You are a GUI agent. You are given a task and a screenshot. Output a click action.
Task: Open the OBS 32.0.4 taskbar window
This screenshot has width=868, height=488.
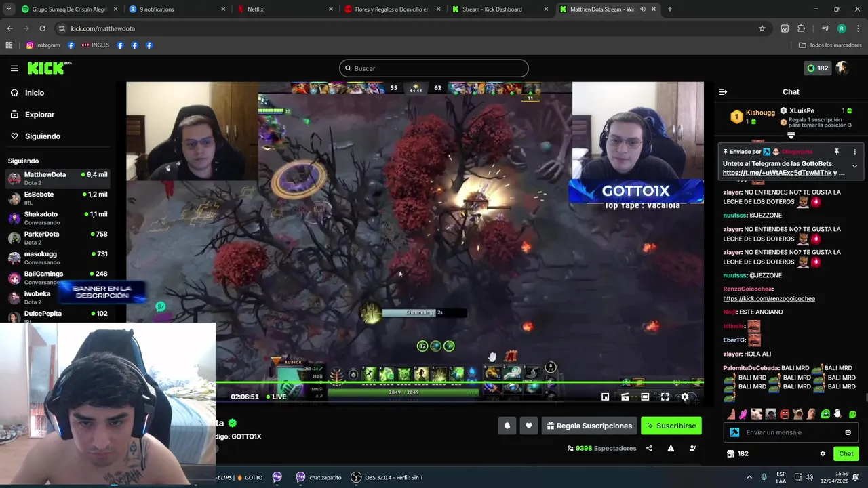coord(387,477)
